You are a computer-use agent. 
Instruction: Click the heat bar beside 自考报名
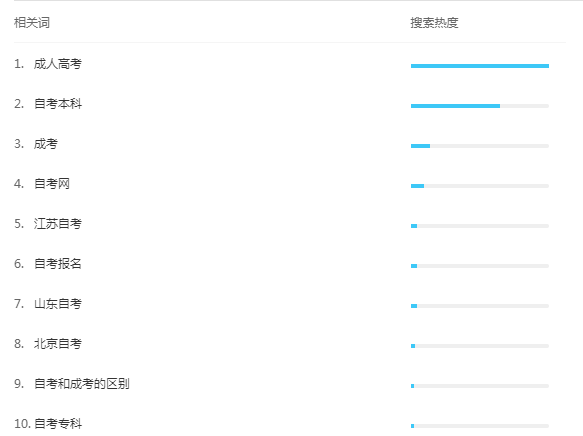480,266
